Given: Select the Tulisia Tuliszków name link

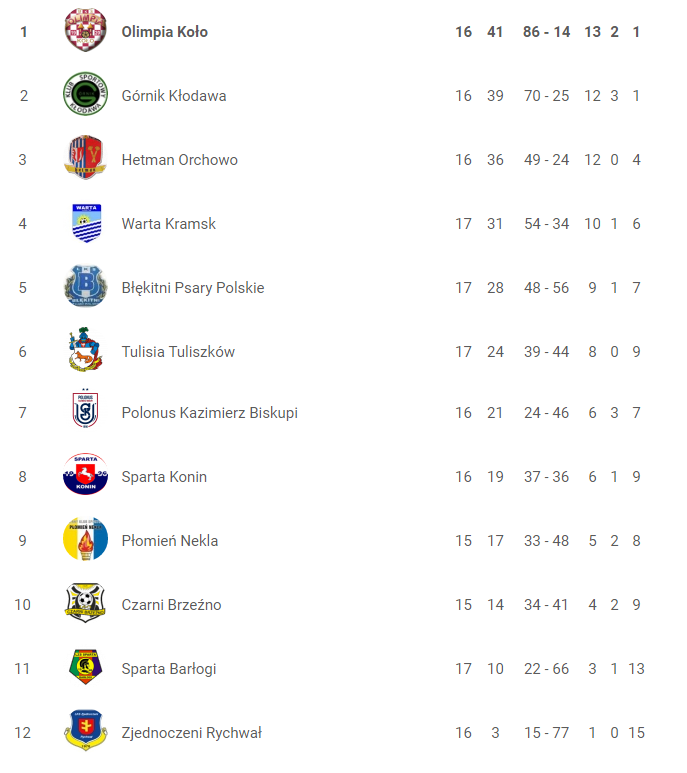Looking at the screenshot, I should pyautogui.click(x=178, y=351).
